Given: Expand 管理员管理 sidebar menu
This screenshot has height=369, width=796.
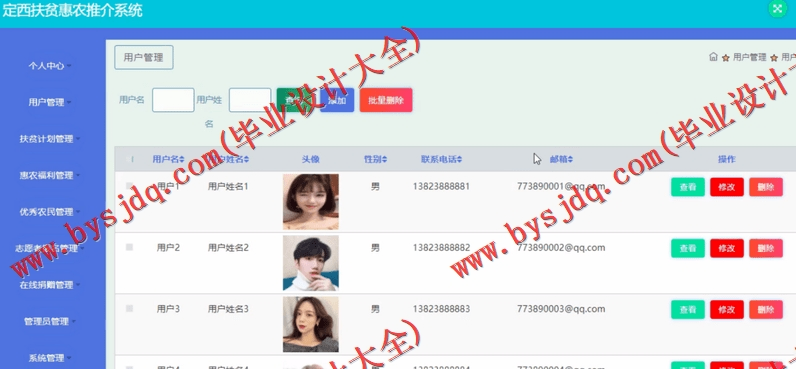Looking at the screenshot, I should (50, 322).
